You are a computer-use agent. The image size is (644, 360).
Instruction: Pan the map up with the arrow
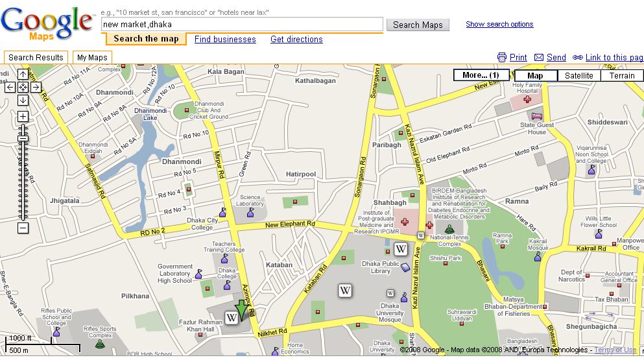tap(23, 75)
